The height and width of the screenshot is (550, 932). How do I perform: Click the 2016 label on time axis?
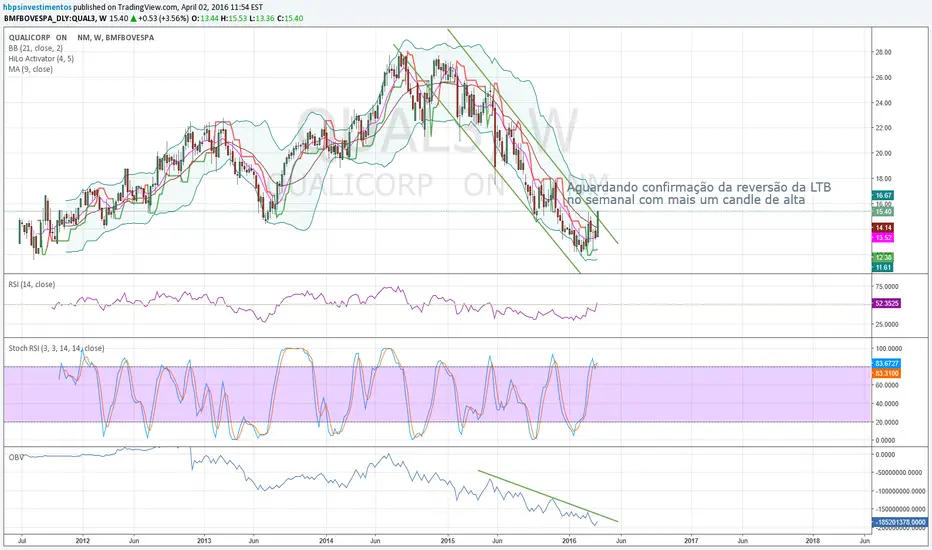coord(569,541)
